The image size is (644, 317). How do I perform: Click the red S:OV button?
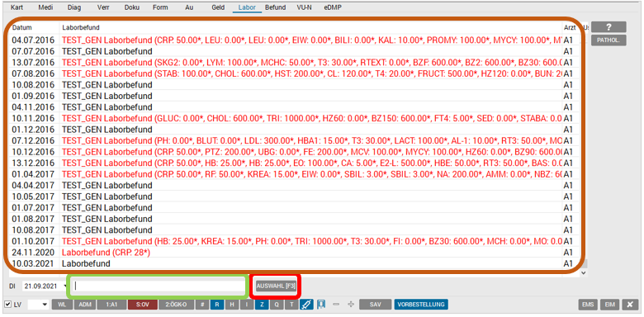click(x=143, y=305)
